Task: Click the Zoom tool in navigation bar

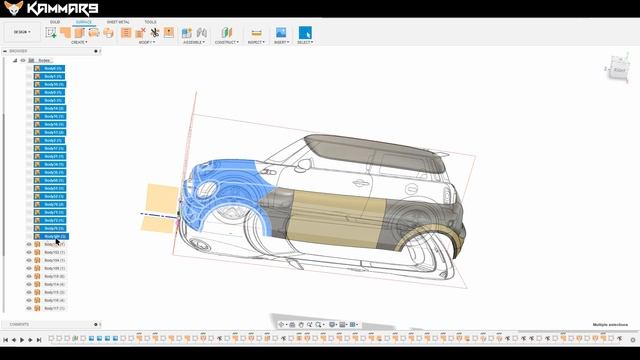Action: (x=310, y=324)
